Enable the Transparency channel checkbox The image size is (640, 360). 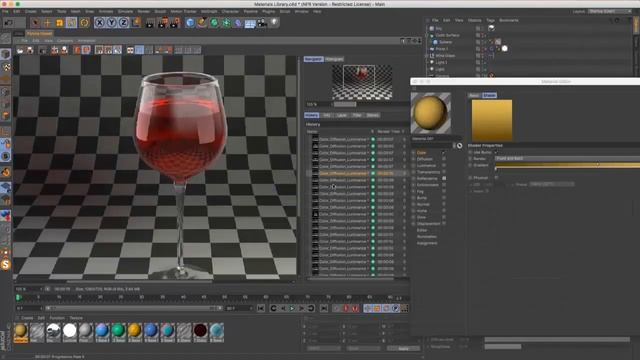point(444,172)
